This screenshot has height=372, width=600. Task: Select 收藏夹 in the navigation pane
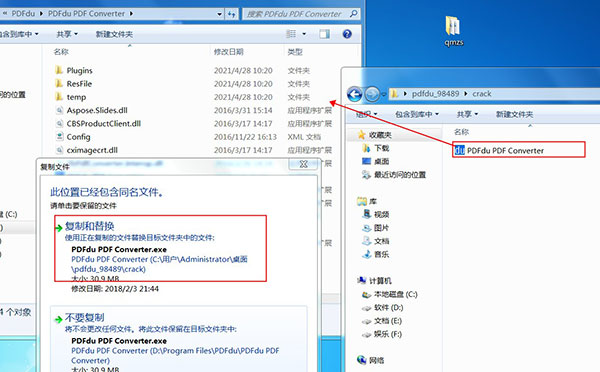(x=375, y=135)
